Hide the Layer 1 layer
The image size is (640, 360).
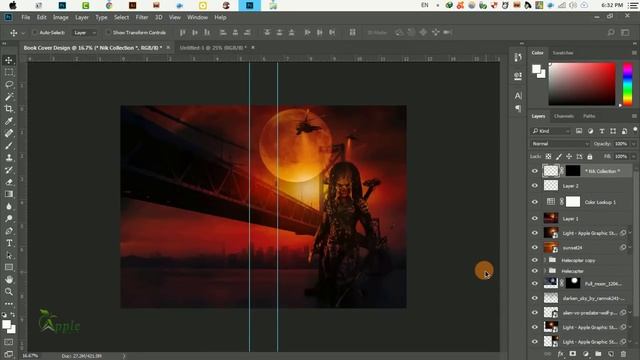coord(535,218)
